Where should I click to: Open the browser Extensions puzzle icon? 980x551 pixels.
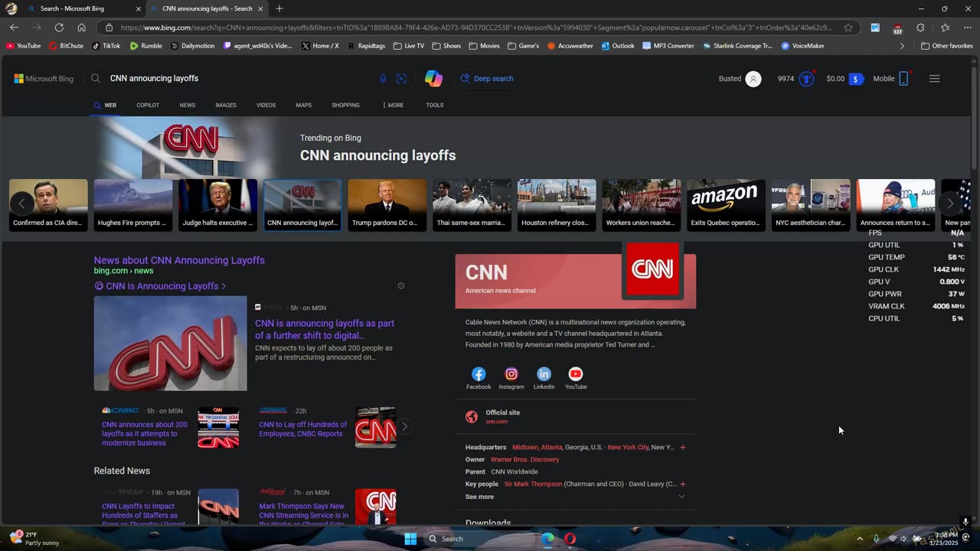pos(920,28)
